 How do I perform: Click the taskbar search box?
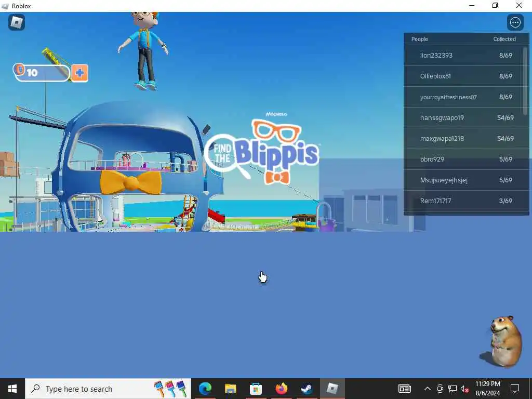[x=108, y=389]
